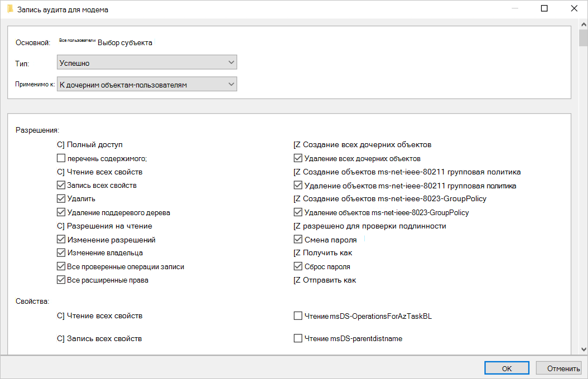Click the "Отменить" button
This screenshot has width=588, height=379.
tap(559, 368)
